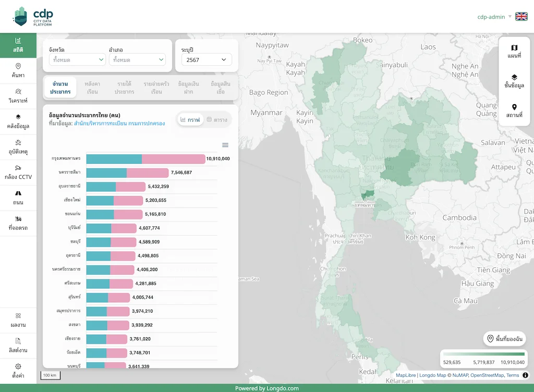Click the pink segment of กรุงเทพมหานคร bar
Image resolution: width=534 pixels, height=392 pixels.
173,159
